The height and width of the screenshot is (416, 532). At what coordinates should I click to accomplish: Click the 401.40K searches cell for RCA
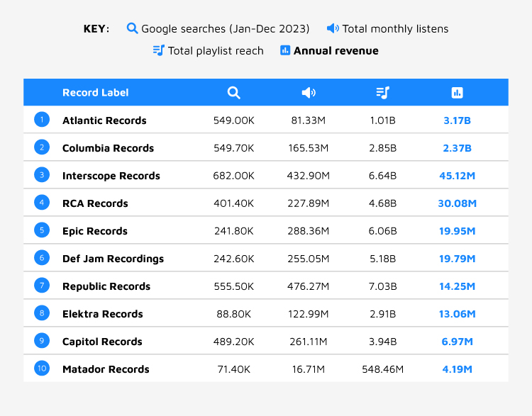tap(234, 203)
